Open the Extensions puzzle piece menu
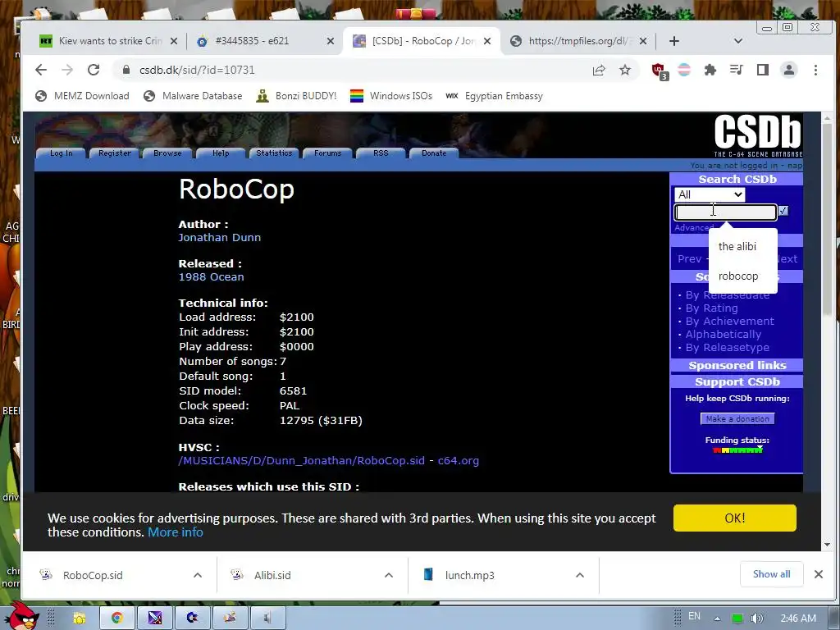This screenshot has width=840, height=630. pyautogui.click(x=710, y=70)
